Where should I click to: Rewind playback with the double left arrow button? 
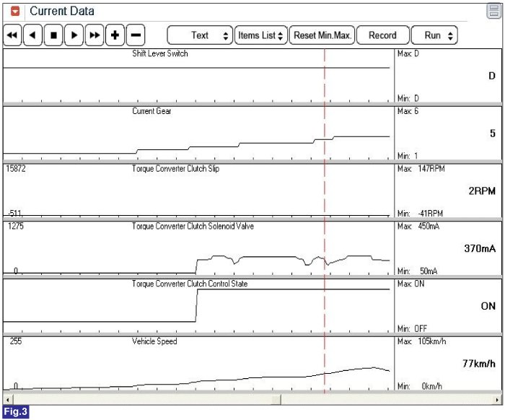pos(12,35)
